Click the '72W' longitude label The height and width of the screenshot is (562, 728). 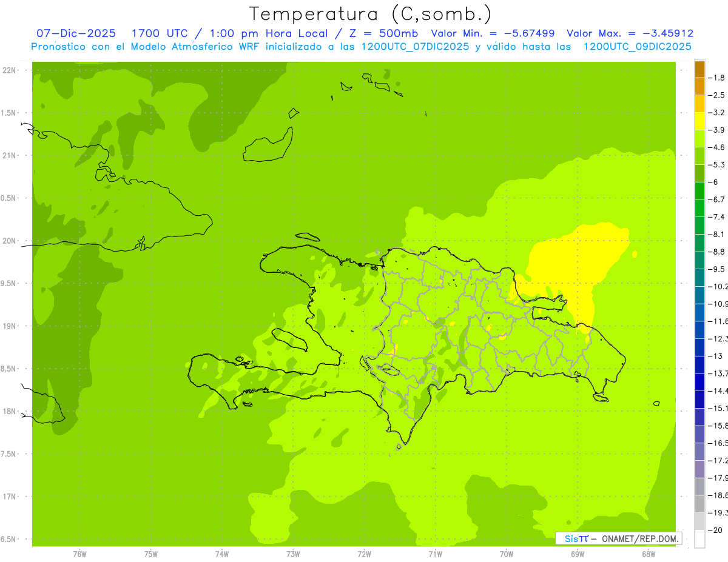[364, 554]
